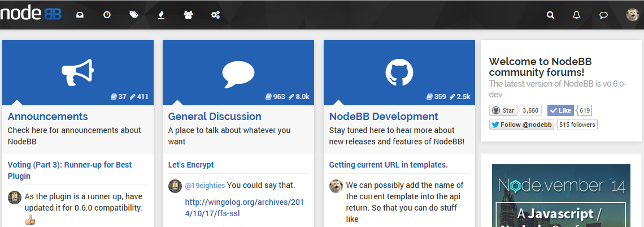Screen dimensions: 644x227
Task: Open user avatar menu in navbar
Action: (632, 15)
